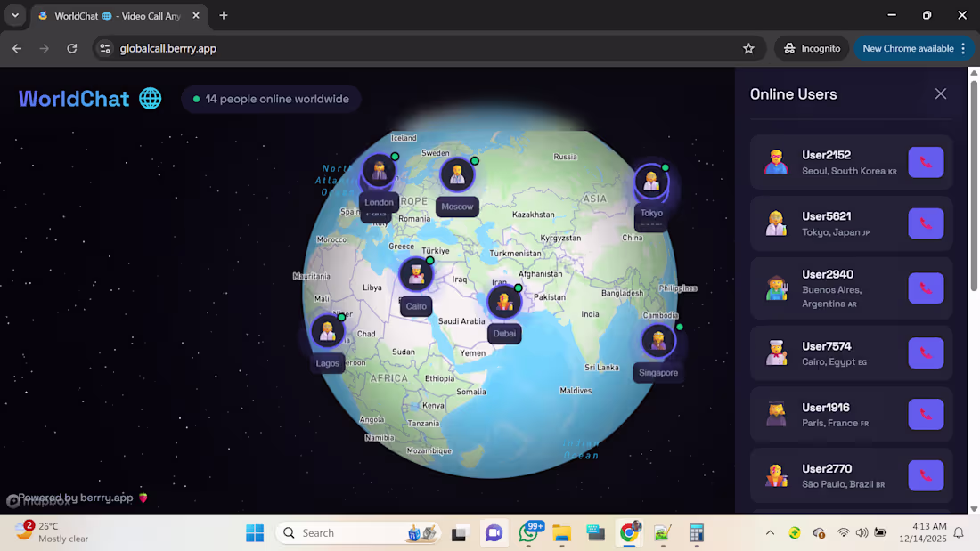Open site information icon in address bar
980x551 pixels.
[x=105, y=48]
